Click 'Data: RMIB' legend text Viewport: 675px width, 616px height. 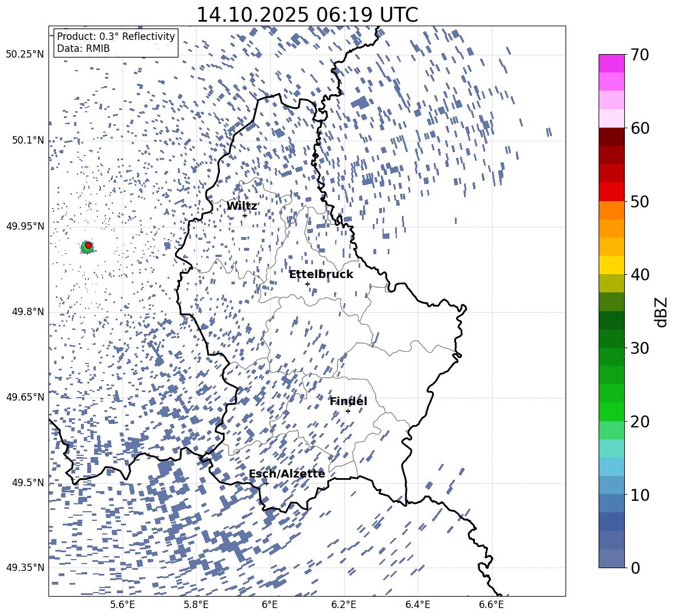[x=83, y=48]
